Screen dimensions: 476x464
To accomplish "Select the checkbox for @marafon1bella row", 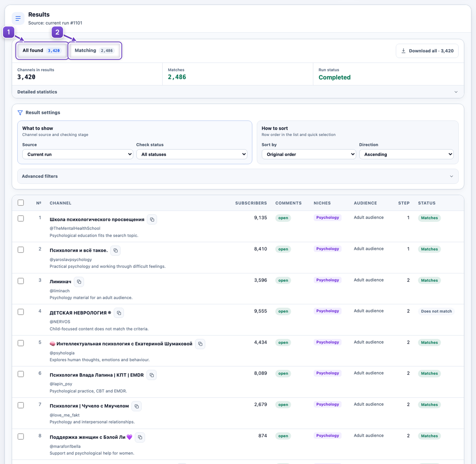I will click(21, 437).
